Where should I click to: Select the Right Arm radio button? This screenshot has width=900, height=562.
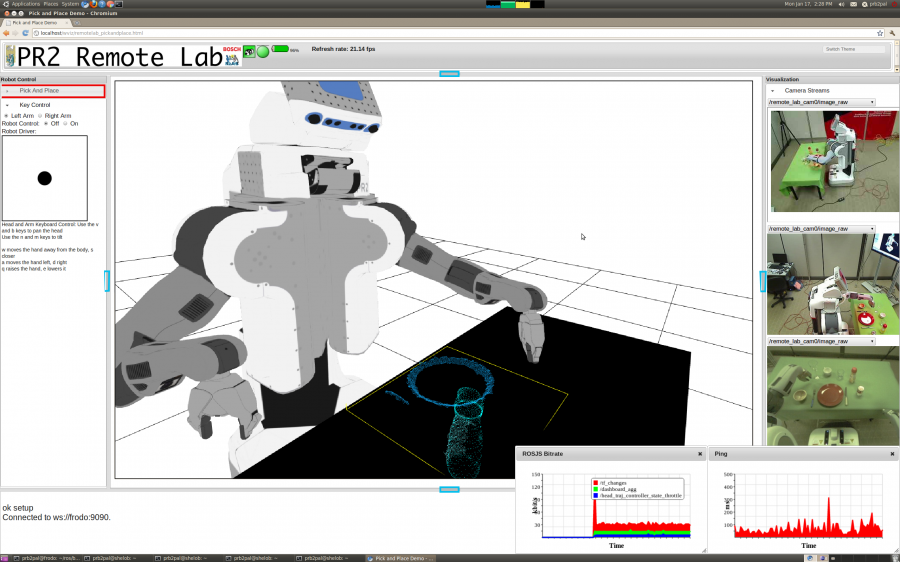[40, 116]
